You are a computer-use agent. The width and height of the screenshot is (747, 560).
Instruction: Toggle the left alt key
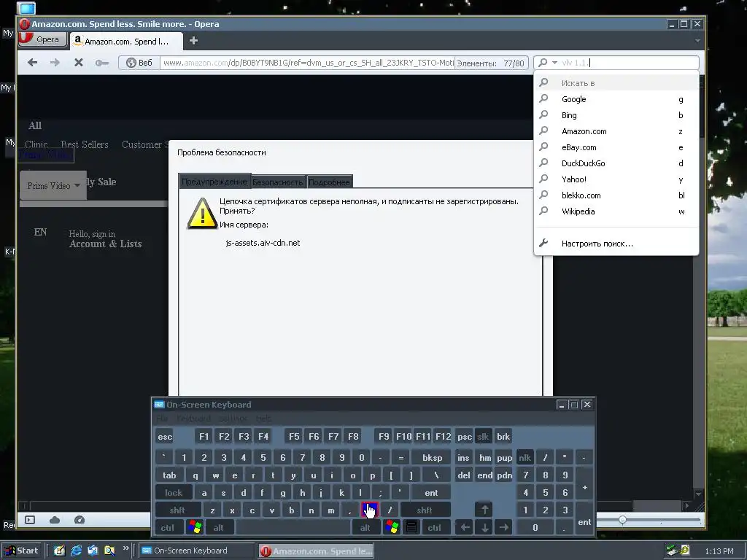[219, 527]
